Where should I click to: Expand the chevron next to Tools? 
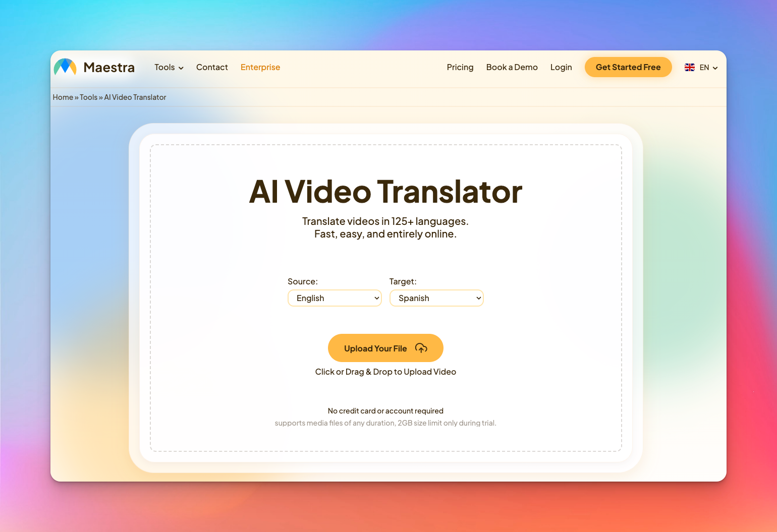pos(181,68)
